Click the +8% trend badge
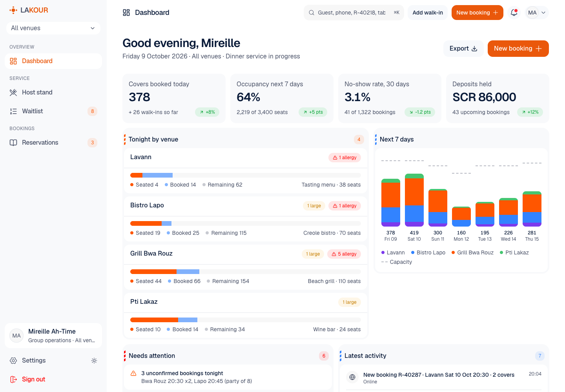The height and width of the screenshot is (392, 565). pos(207,112)
